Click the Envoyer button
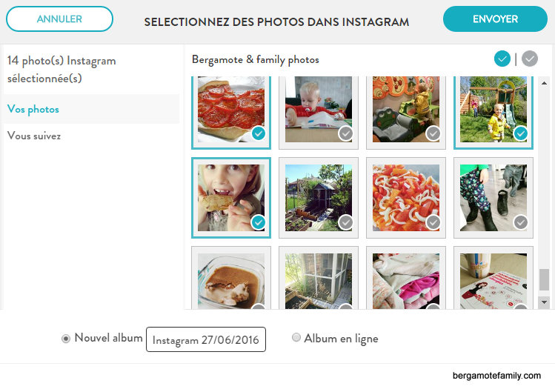This screenshot has width=555, height=392. pyautogui.click(x=495, y=19)
